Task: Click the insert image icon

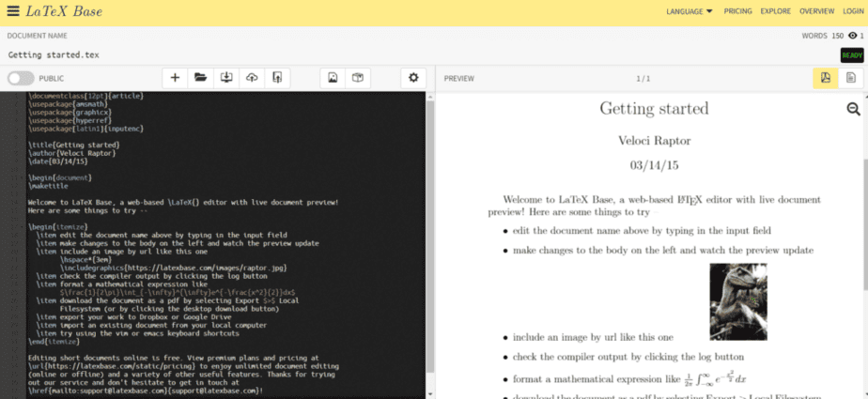Action: coord(333,78)
